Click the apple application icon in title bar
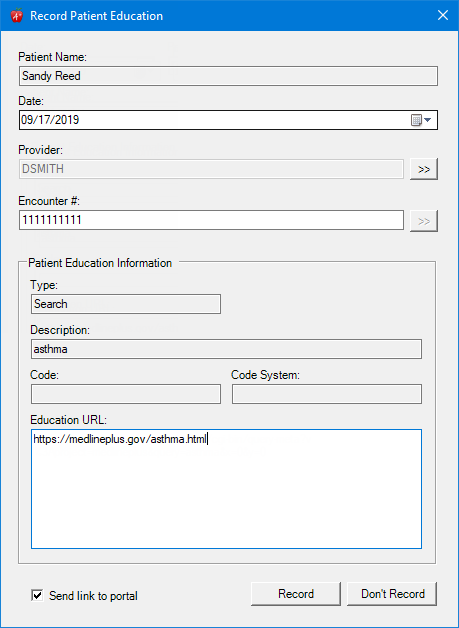This screenshot has height=628, width=459. tap(16, 16)
